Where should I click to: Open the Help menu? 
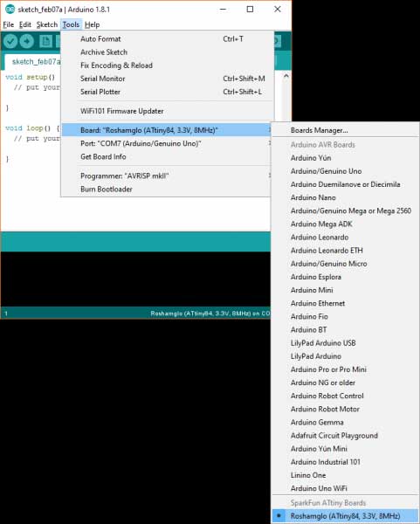click(x=92, y=24)
